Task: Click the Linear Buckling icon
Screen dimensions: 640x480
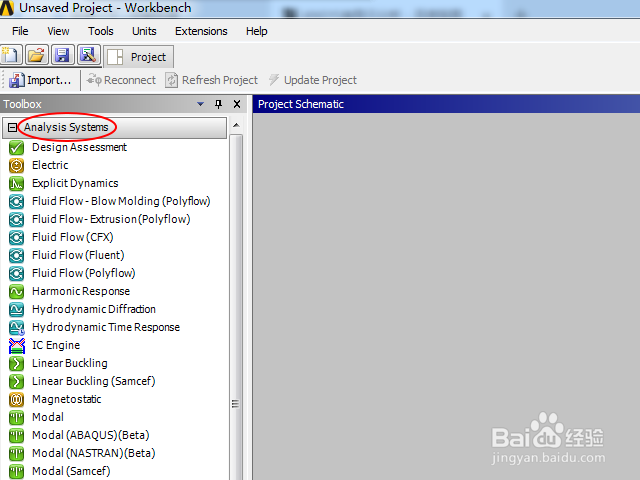Action: 16,363
